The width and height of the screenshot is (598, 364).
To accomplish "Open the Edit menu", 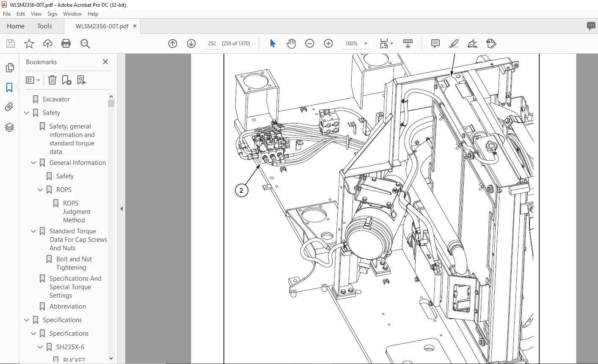I will 21,14.
